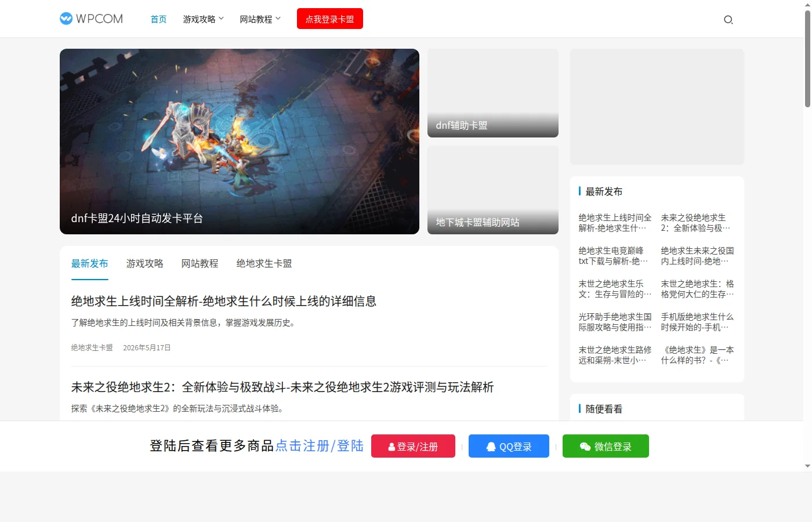Select the 最新发布 tab
The width and height of the screenshot is (812, 522).
tap(90, 263)
